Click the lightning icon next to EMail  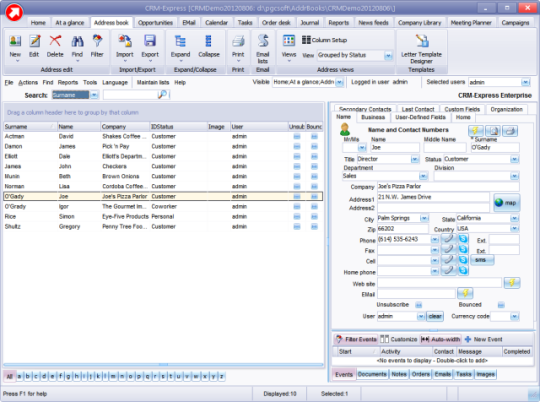click(465, 293)
